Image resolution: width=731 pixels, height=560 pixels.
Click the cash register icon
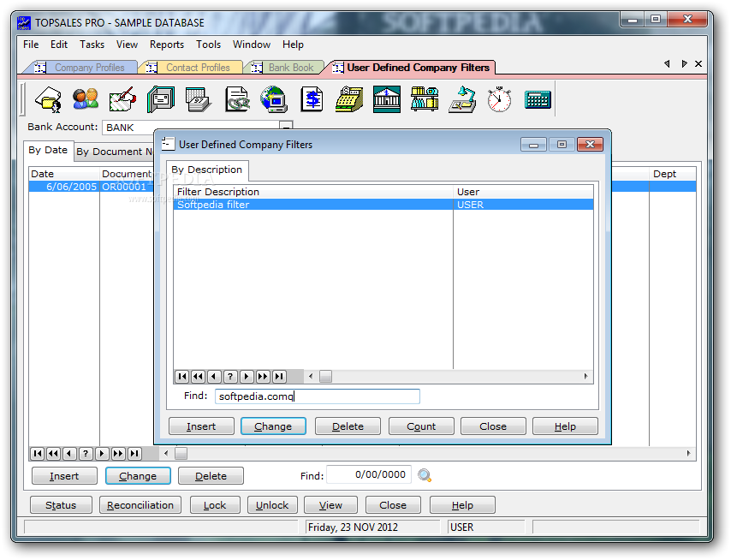[x=349, y=99]
